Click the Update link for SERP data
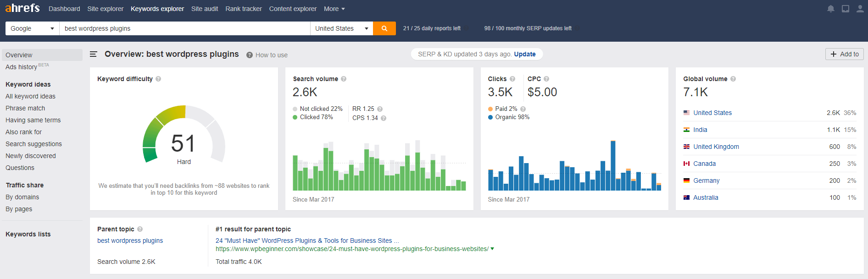Screen dimensions: 868x279 pos(524,54)
